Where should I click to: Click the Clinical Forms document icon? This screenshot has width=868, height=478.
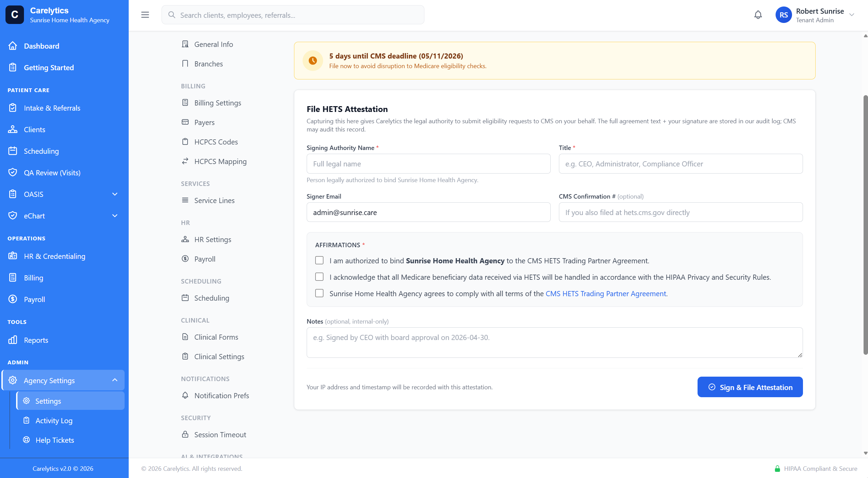pos(185,337)
